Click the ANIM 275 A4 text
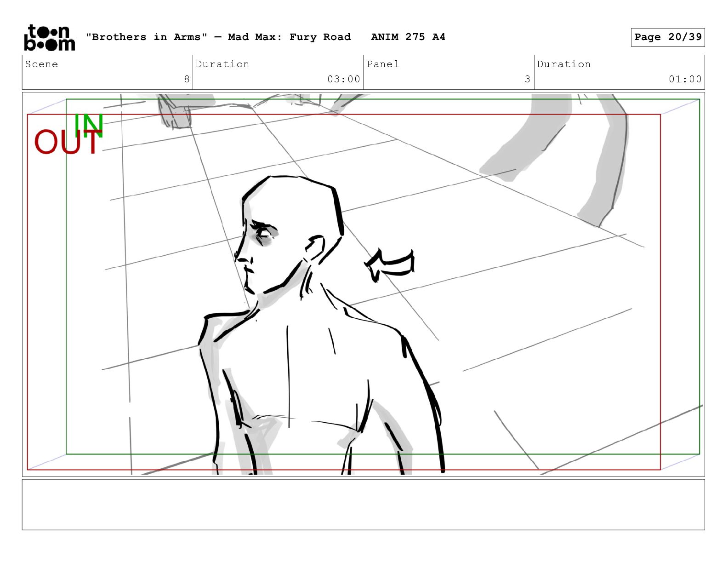 click(x=408, y=37)
